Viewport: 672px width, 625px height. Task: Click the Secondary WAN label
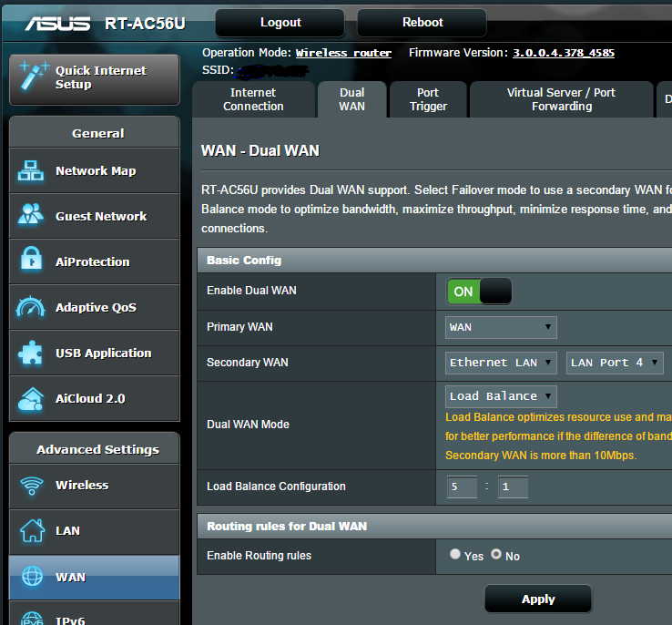coord(248,363)
